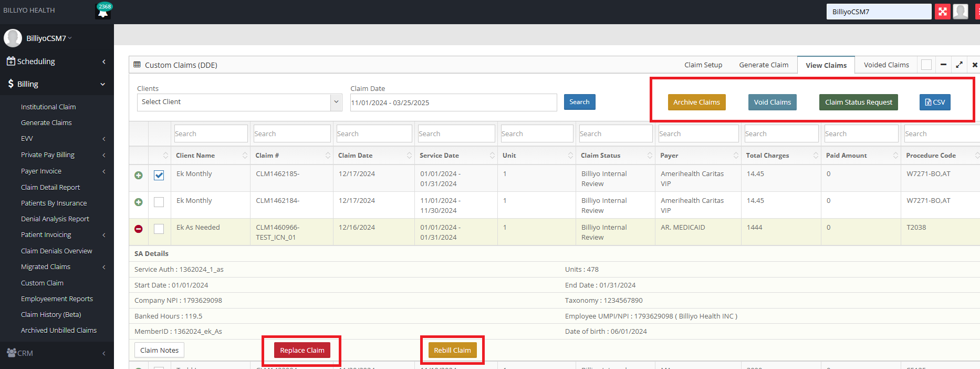
Task: Click the Payer column search box
Action: pos(698,134)
